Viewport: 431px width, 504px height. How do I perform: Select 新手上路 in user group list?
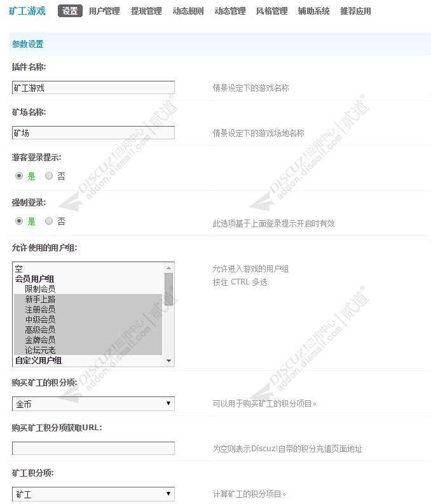pyautogui.click(x=88, y=299)
